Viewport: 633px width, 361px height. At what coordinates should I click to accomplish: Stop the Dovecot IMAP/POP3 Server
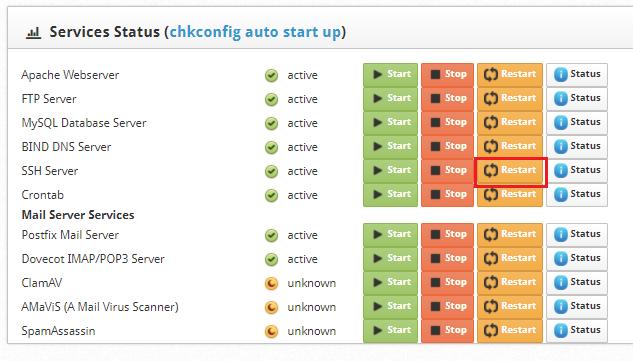(447, 258)
